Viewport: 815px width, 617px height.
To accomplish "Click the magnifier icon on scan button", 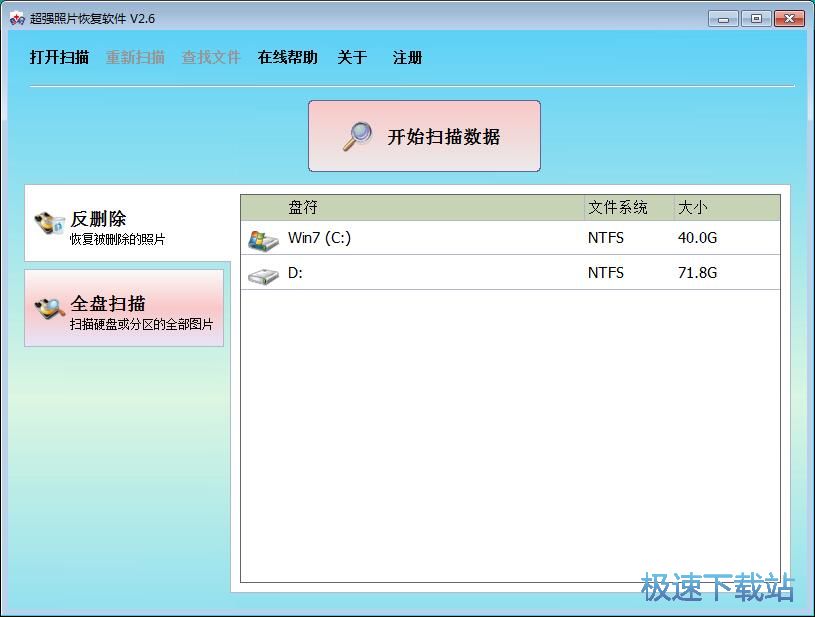I will 357,136.
